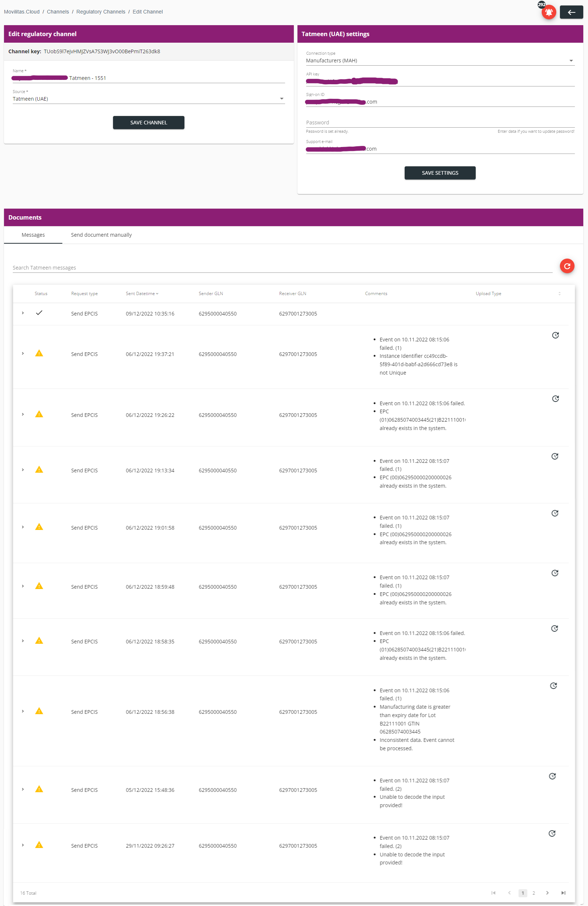Click warning icon on 06/12/2022 19:01:58 row
This screenshot has height=906, width=588.
click(x=39, y=527)
